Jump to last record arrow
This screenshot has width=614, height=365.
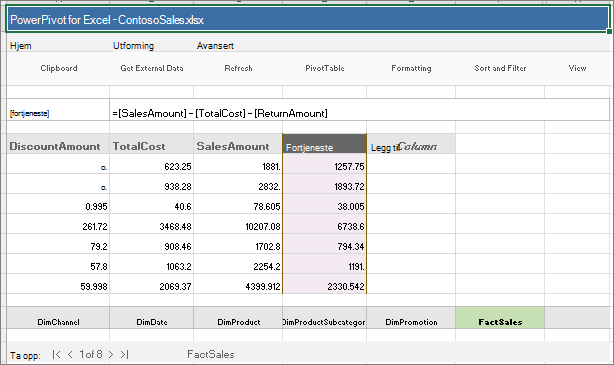pyautogui.click(x=124, y=354)
